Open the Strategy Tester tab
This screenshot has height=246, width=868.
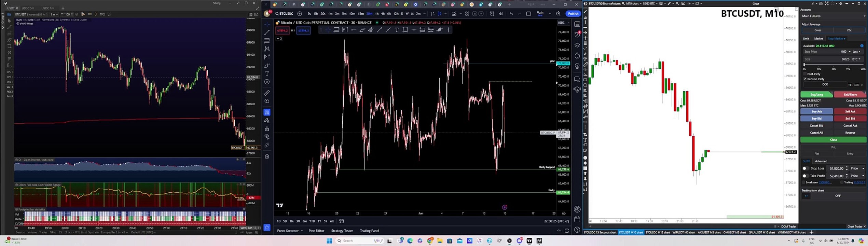342,231
